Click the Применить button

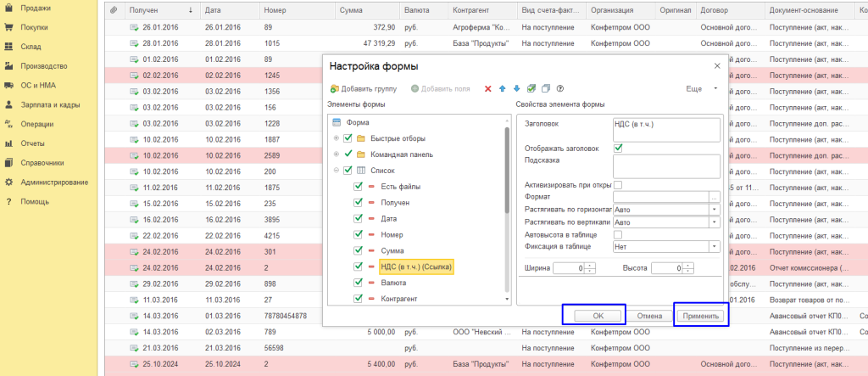tap(700, 316)
